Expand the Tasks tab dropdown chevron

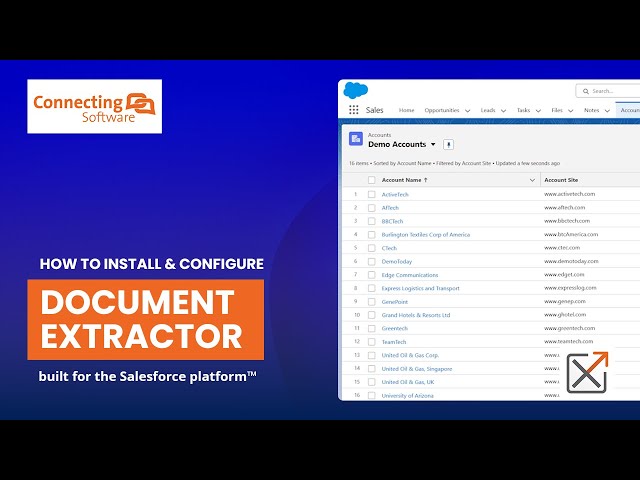click(538, 111)
